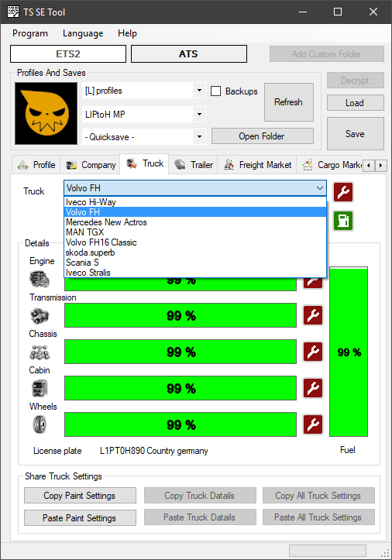Viewport: 392px width, 560px height.
Task: Click the profile avatar image
Action: pyautogui.click(x=46, y=114)
